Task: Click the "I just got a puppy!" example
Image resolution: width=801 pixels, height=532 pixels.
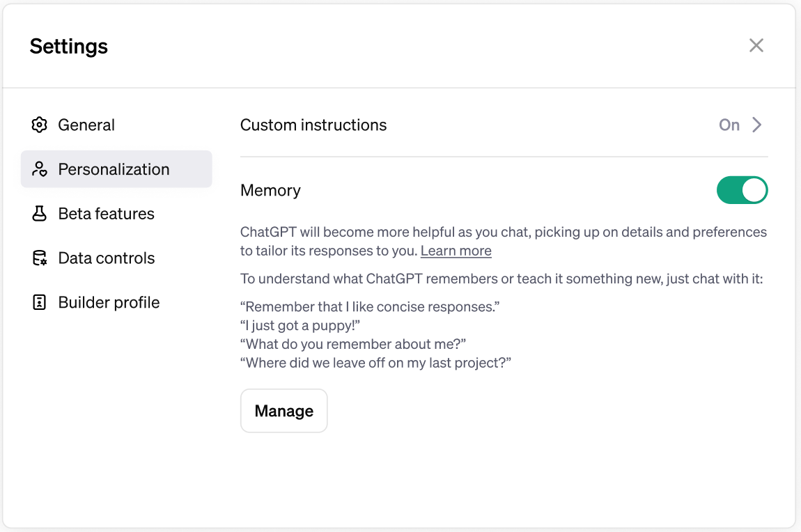Action: (x=300, y=325)
